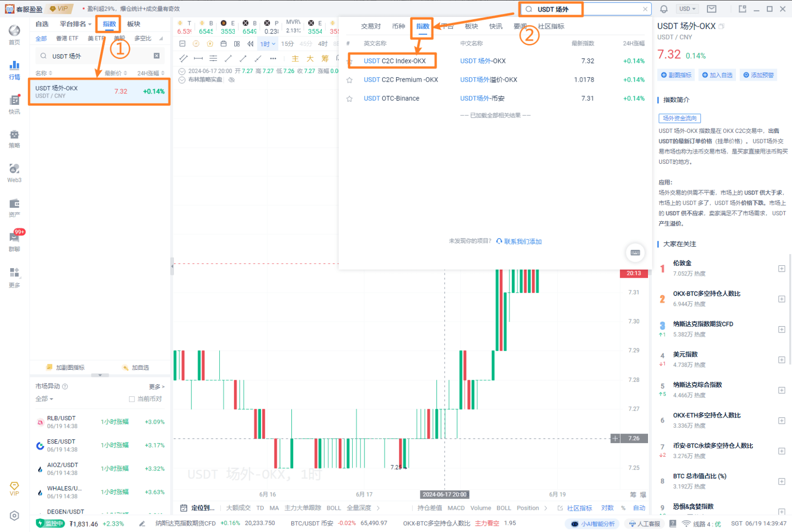This screenshot has width=792, height=532.
Task: Open the settings hexagon icon at sidebar bottom
Action: click(x=14, y=516)
